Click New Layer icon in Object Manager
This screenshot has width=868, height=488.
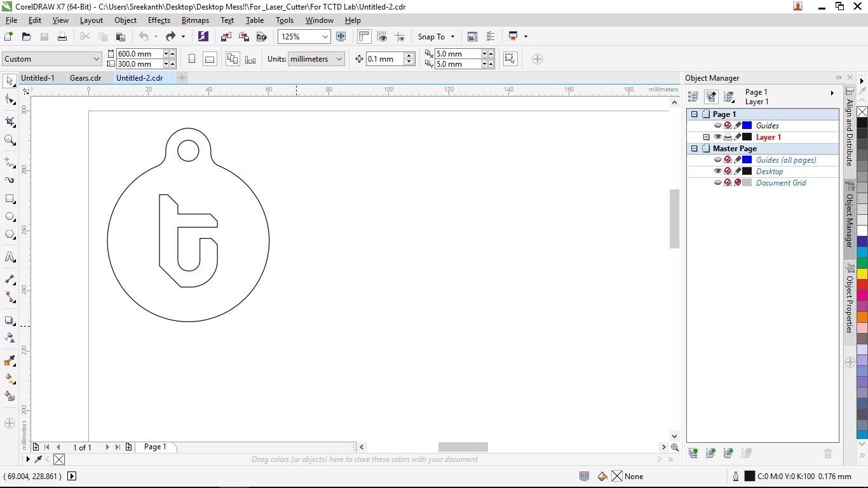click(693, 453)
